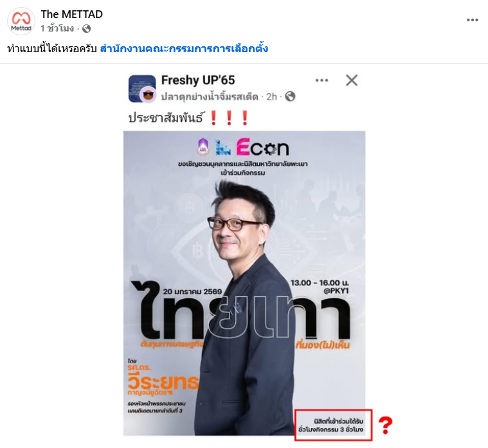Click the Freshy UP'65 group avatar
This screenshot has width=488, height=448.
(142, 89)
